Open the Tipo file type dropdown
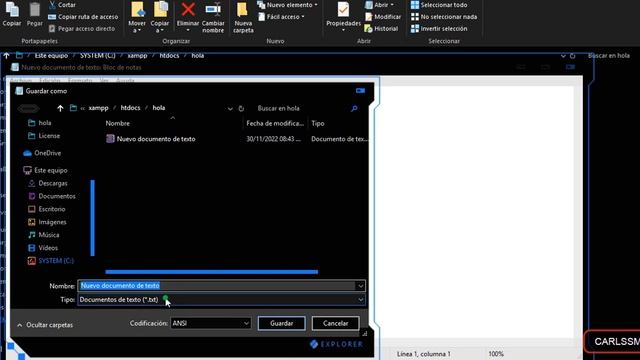Screen dimensions: 640x360 click(x=221, y=300)
